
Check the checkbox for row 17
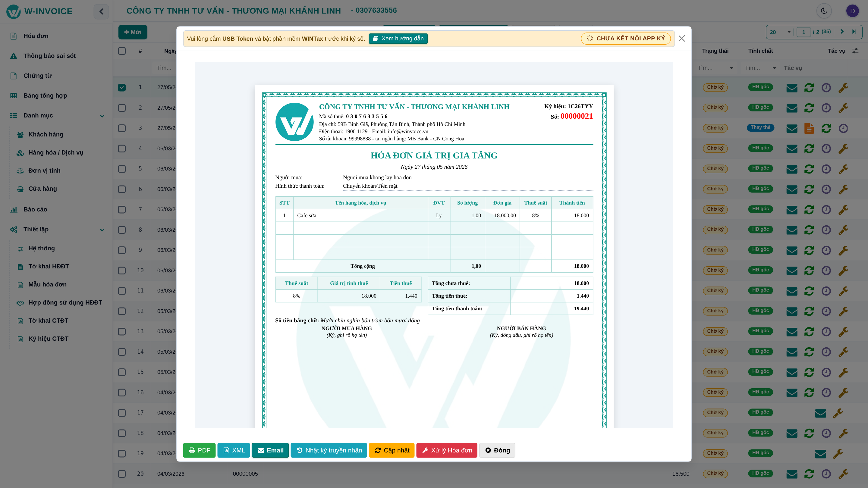coord(122,413)
